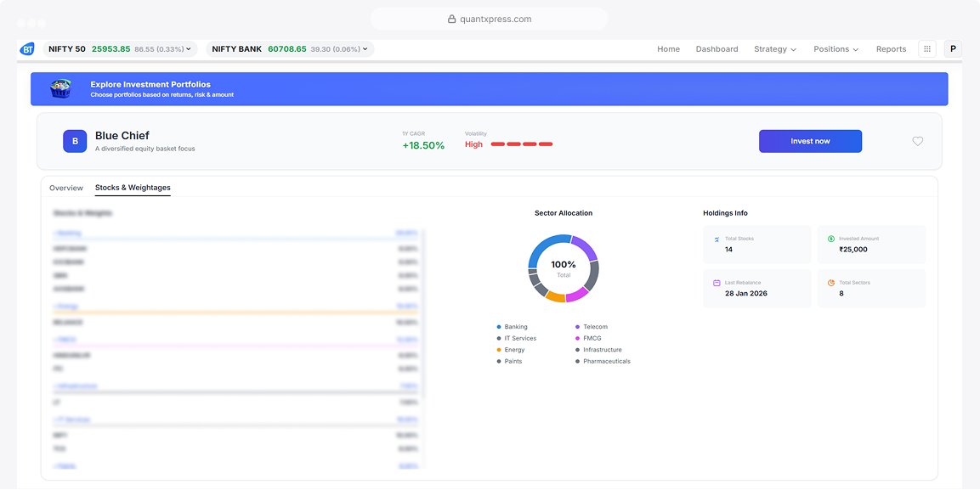Click the Banking blue legend dot
980x490 pixels.
tap(499, 326)
